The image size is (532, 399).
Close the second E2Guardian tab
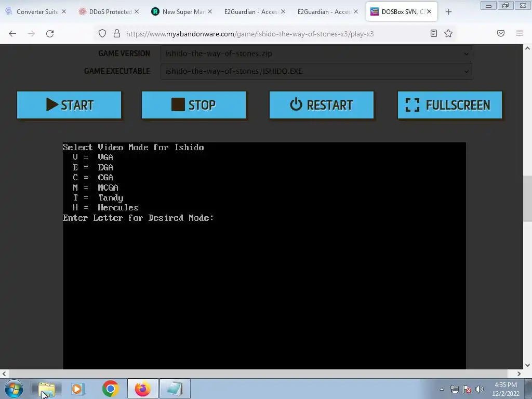[x=355, y=11]
